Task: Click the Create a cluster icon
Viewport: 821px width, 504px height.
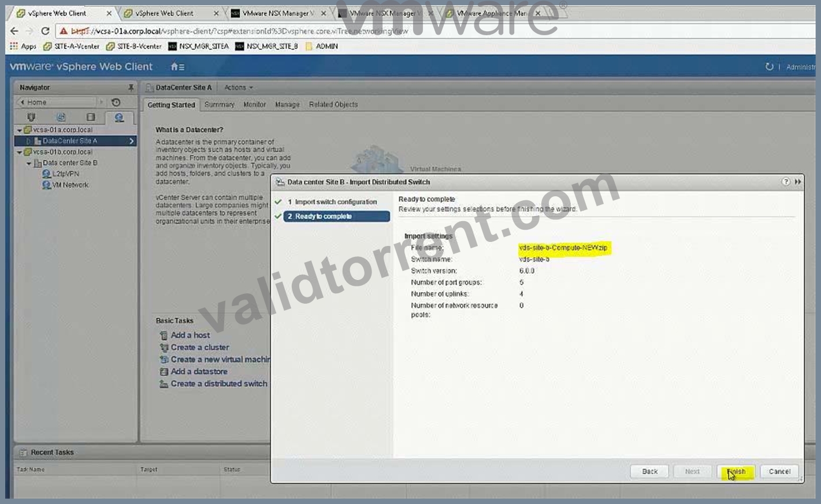Action: [164, 348]
